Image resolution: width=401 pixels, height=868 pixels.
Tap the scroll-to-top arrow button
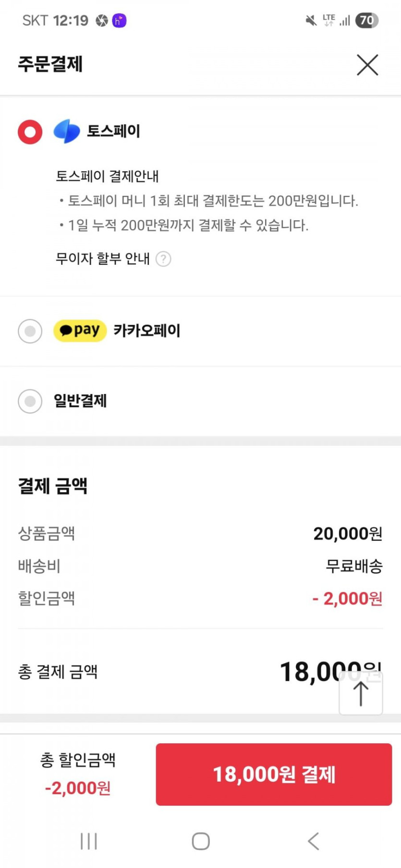click(361, 693)
